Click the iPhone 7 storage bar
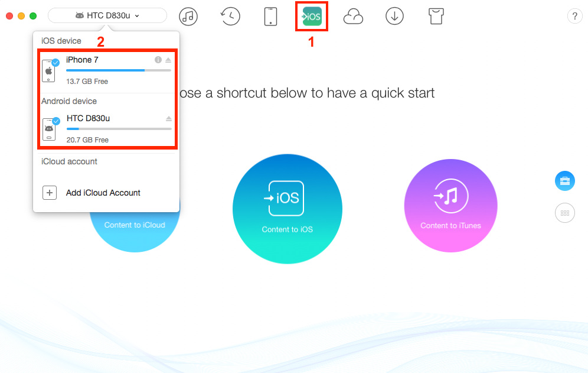 [x=119, y=70]
